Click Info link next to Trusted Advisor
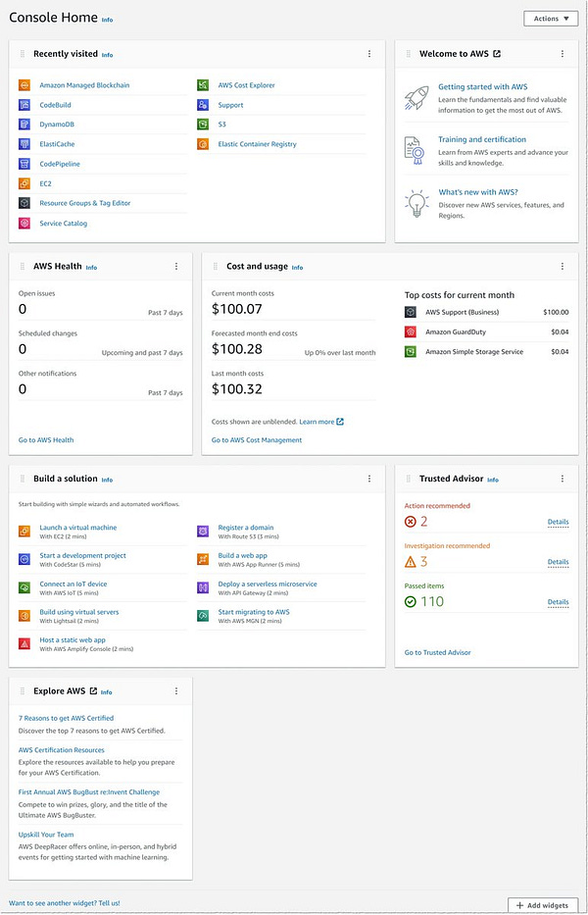The image size is (588, 915). pyautogui.click(x=493, y=480)
